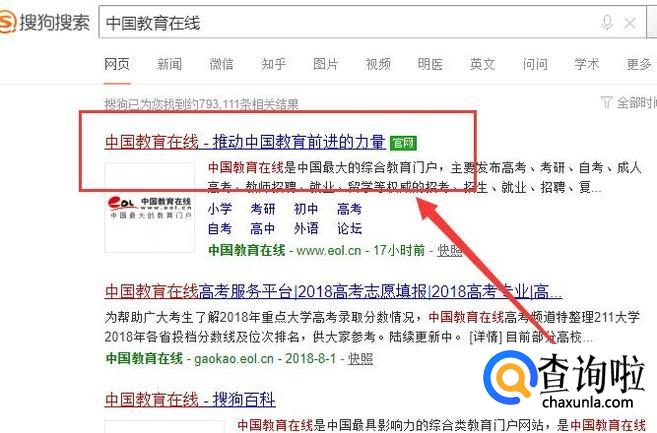
Task: Click the microphone voice search icon
Action: click(607, 23)
